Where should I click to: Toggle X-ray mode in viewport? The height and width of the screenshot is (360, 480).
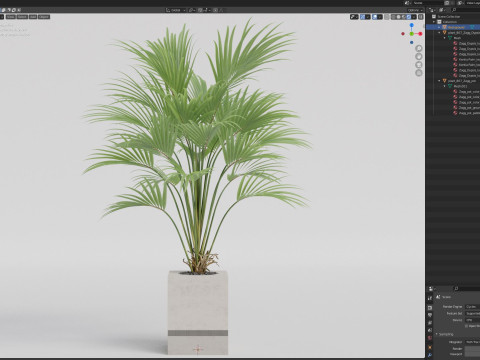pos(387,17)
